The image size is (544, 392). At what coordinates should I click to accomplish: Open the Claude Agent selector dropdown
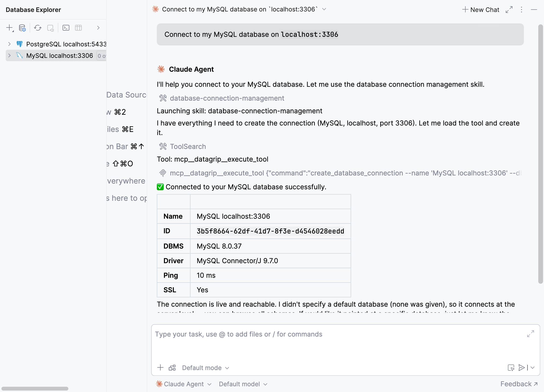click(x=184, y=384)
